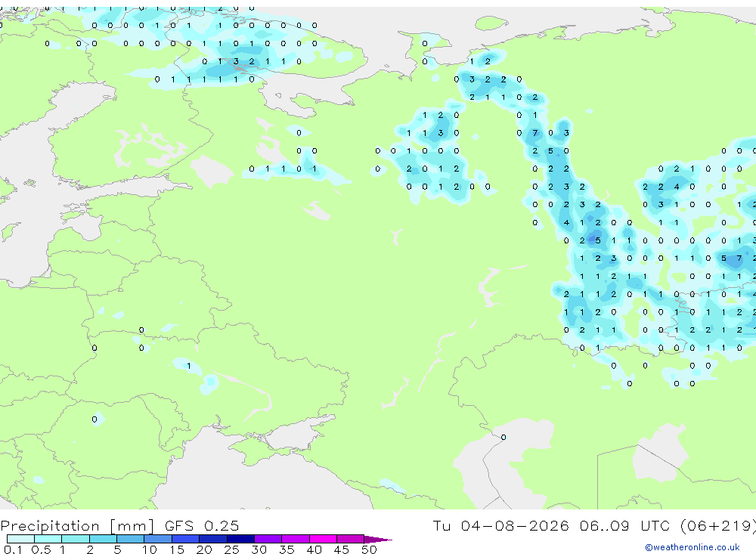Image resolution: width=756 pixels, height=554 pixels.
Task: Select the 15–20 mm legend swatch
Action: (185, 539)
